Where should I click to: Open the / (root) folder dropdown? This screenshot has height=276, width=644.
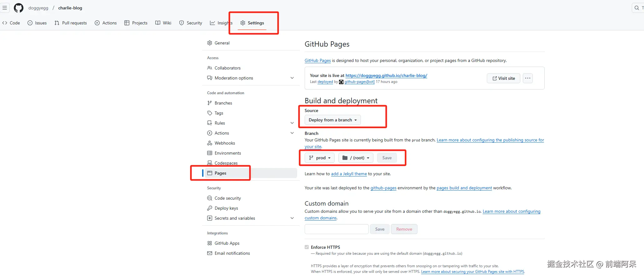[x=356, y=158]
